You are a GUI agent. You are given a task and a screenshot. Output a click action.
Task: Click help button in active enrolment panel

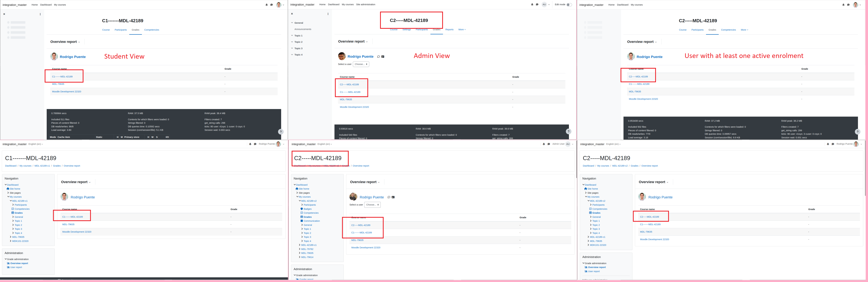point(857,132)
